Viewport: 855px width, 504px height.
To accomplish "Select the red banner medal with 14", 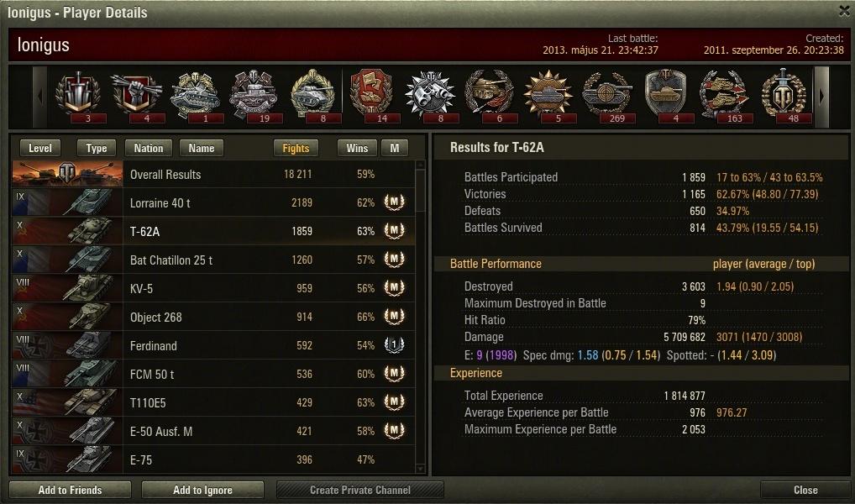I will point(371,96).
